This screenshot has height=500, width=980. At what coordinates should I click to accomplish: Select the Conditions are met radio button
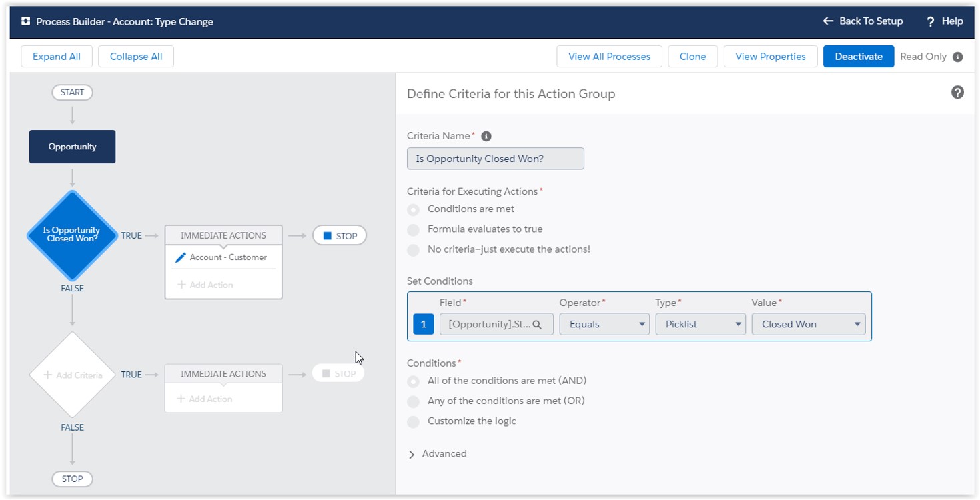[414, 209]
